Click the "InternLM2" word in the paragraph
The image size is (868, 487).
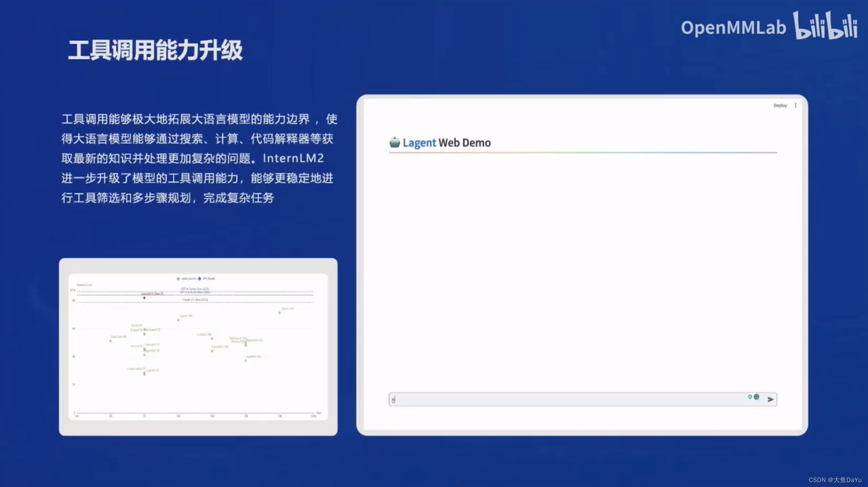pos(293,158)
